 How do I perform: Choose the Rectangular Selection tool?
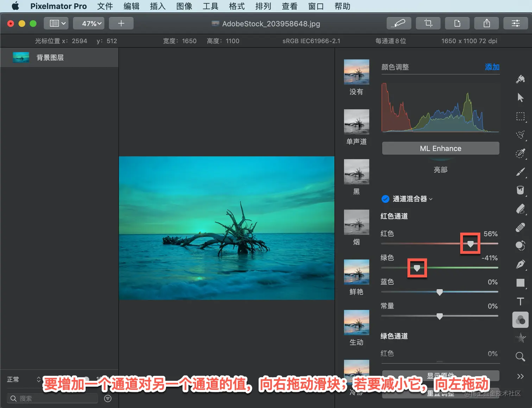(x=520, y=116)
